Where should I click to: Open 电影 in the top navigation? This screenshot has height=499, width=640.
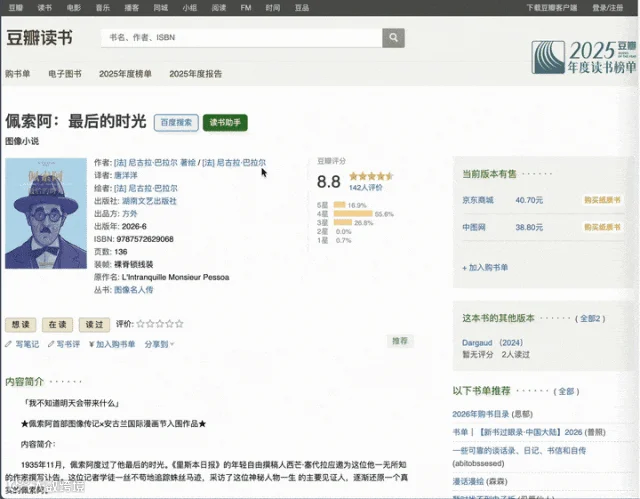[x=73, y=8]
